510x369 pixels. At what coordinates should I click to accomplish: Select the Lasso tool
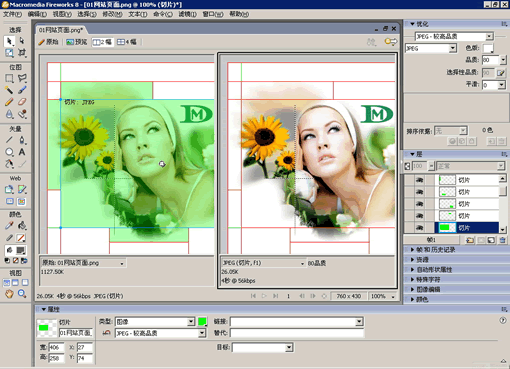tap(22, 78)
